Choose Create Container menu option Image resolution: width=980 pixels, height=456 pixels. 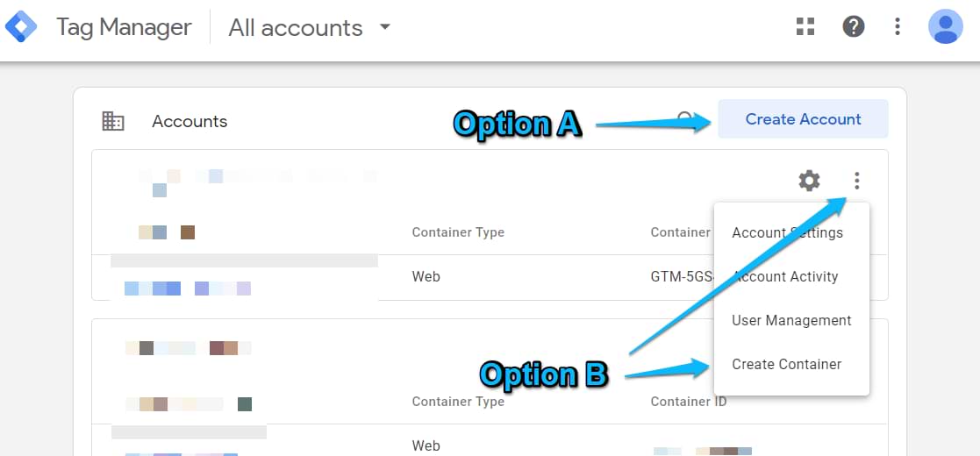pyautogui.click(x=786, y=365)
